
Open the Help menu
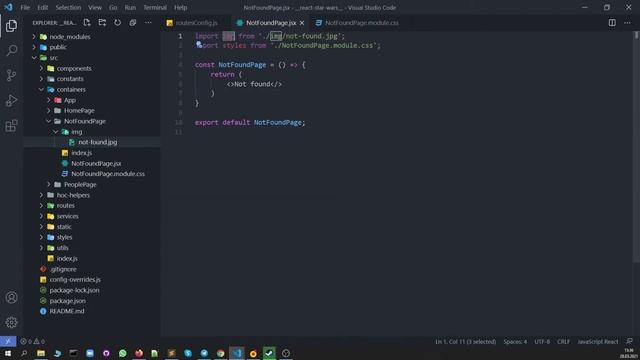coord(180,7)
